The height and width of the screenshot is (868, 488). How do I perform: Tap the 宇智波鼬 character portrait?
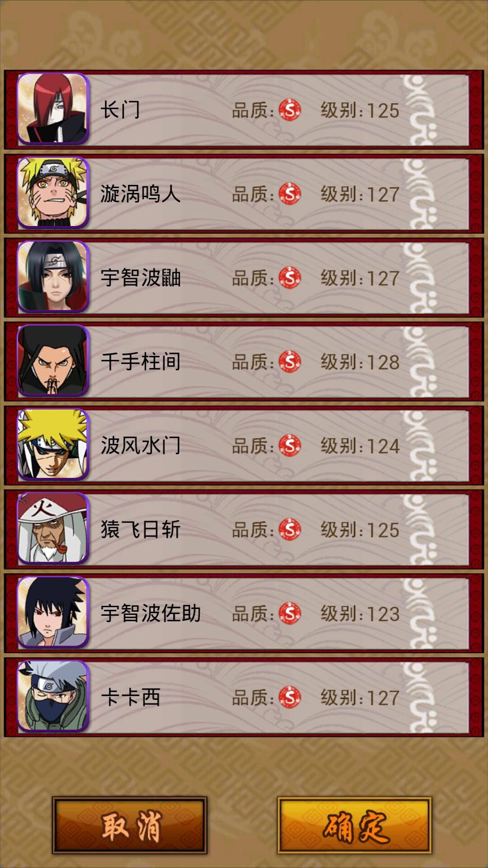[x=53, y=277]
